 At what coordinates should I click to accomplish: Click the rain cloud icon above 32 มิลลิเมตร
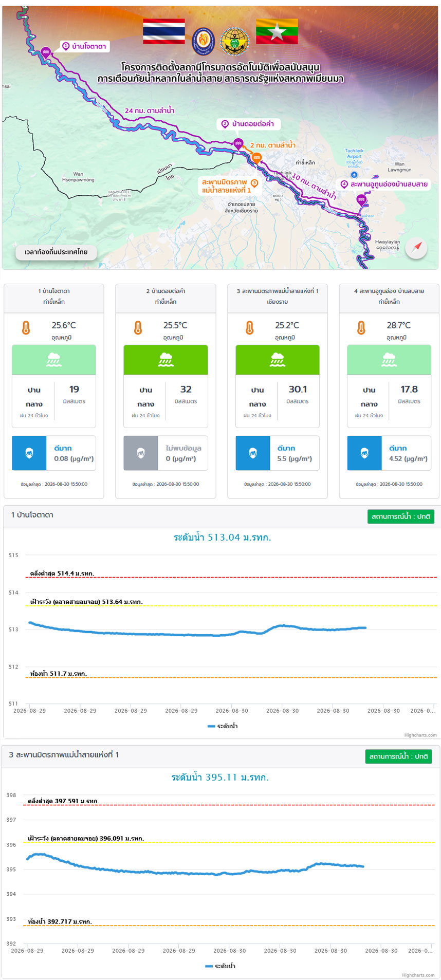click(166, 360)
